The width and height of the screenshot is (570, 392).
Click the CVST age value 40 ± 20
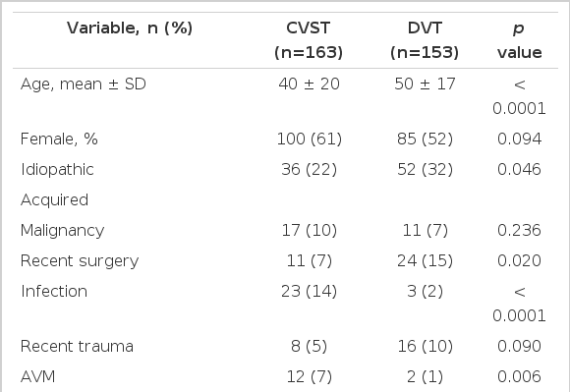coord(309,84)
